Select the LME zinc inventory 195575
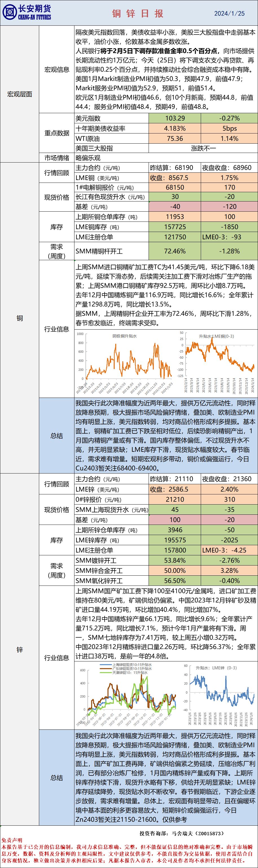258x868 pixels. click(175, 540)
